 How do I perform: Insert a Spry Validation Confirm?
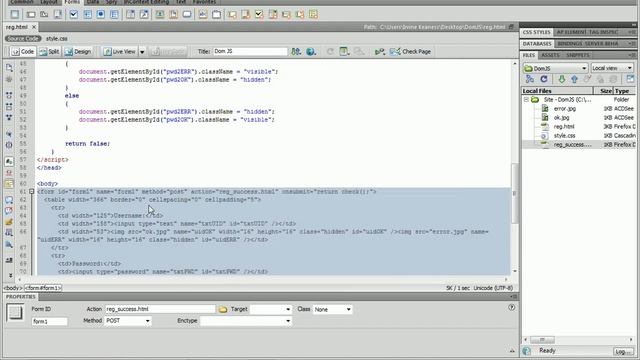(x=300, y=15)
